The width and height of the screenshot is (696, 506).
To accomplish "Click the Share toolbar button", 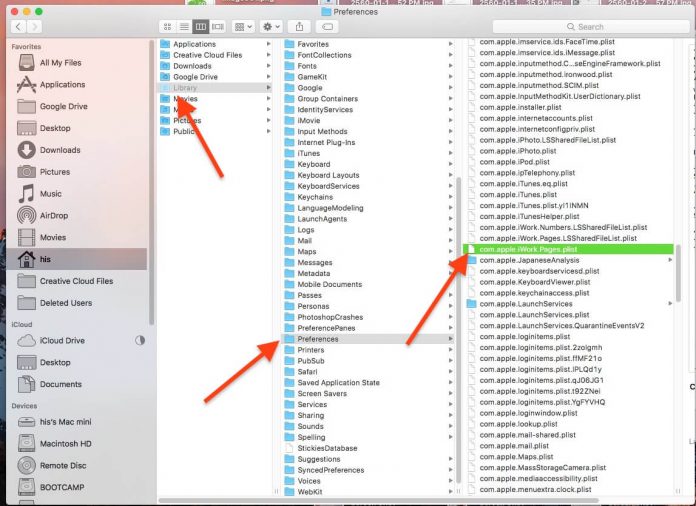I will 299,27.
